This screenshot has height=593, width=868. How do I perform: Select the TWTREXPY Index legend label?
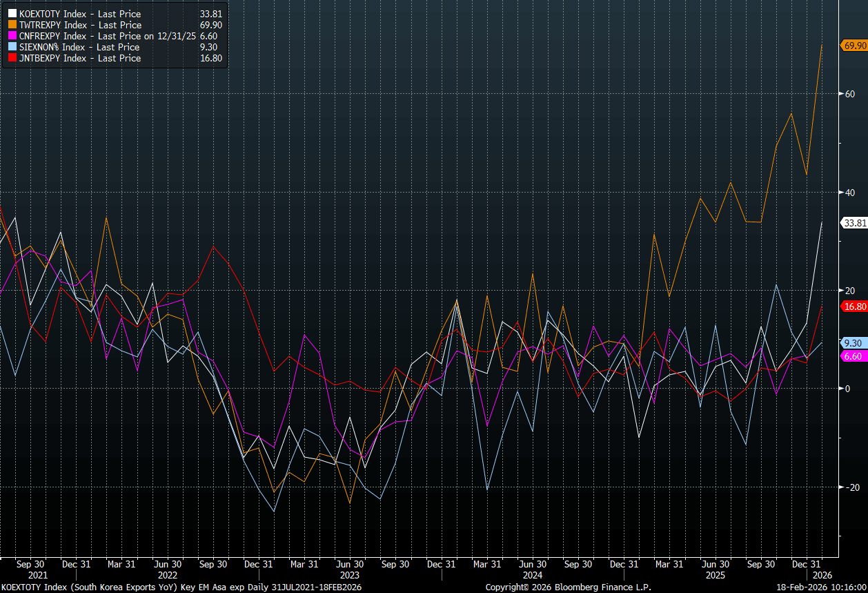(x=80, y=25)
